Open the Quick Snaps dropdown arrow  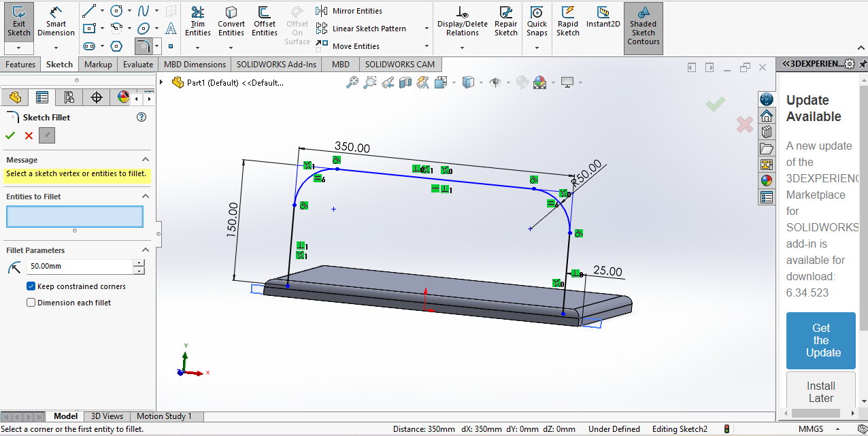tap(537, 48)
